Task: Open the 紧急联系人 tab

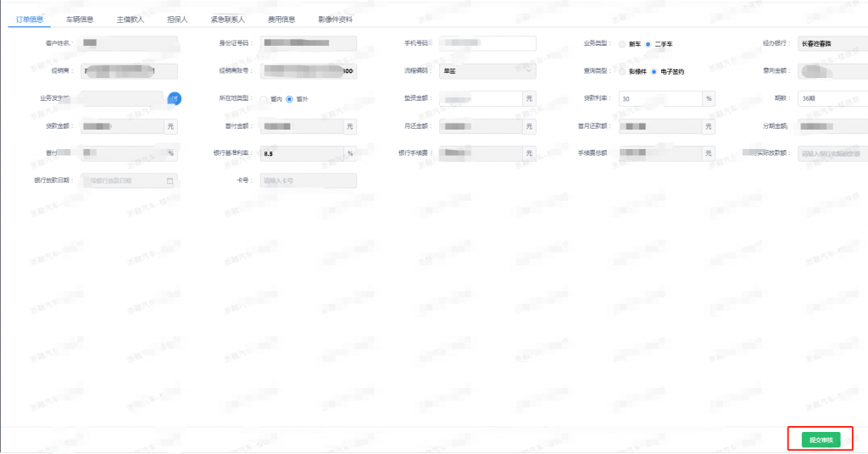Action: point(227,19)
